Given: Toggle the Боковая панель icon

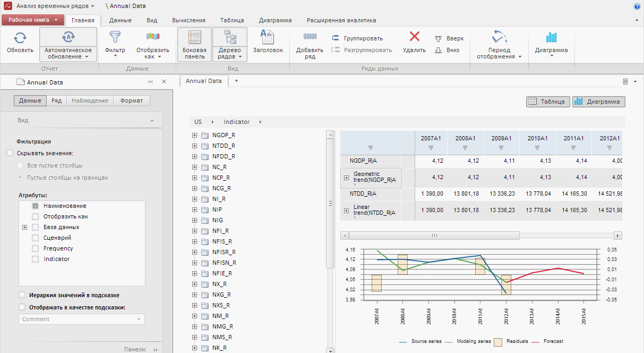Looking at the screenshot, I should tap(194, 38).
